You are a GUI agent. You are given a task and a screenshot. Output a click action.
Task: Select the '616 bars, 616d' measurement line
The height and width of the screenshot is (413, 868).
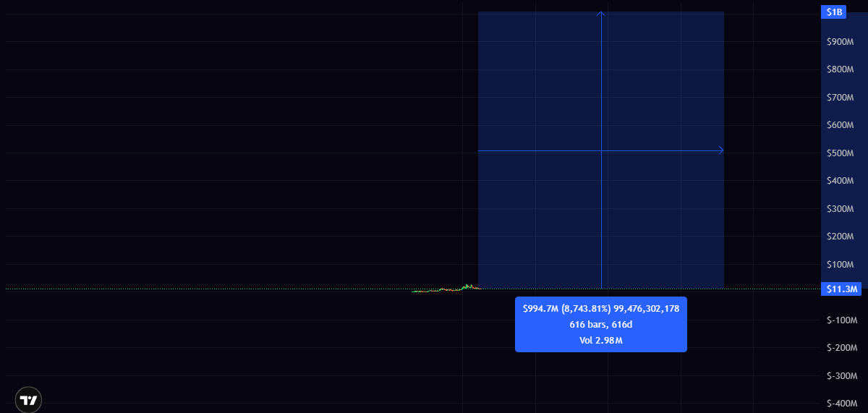click(x=601, y=325)
